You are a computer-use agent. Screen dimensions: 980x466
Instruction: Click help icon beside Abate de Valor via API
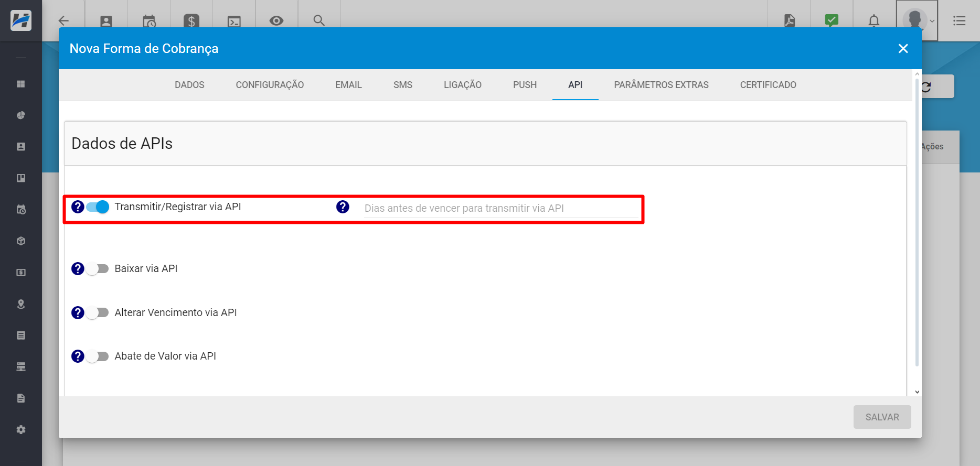click(78, 356)
